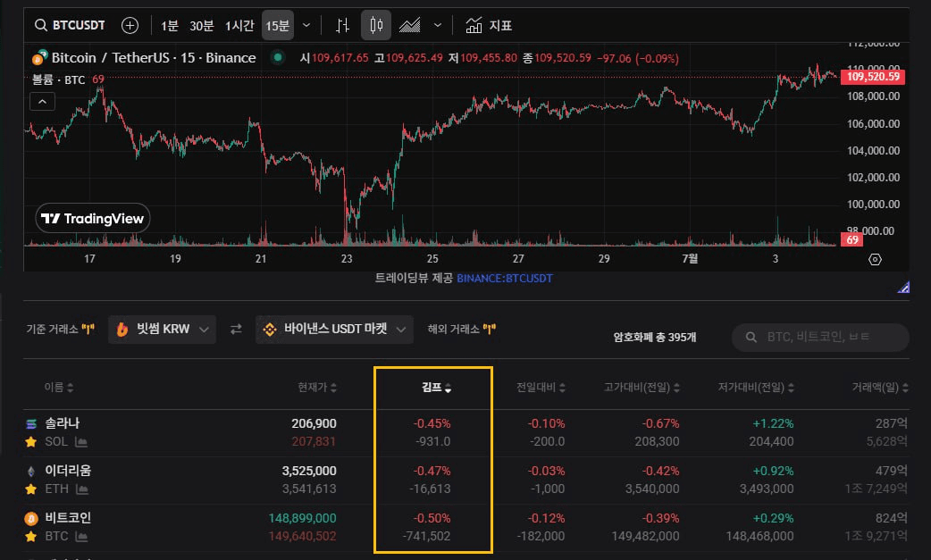Image resolution: width=931 pixels, height=560 pixels.
Task: Choose the candlestick chart style icon
Action: [x=376, y=26]
